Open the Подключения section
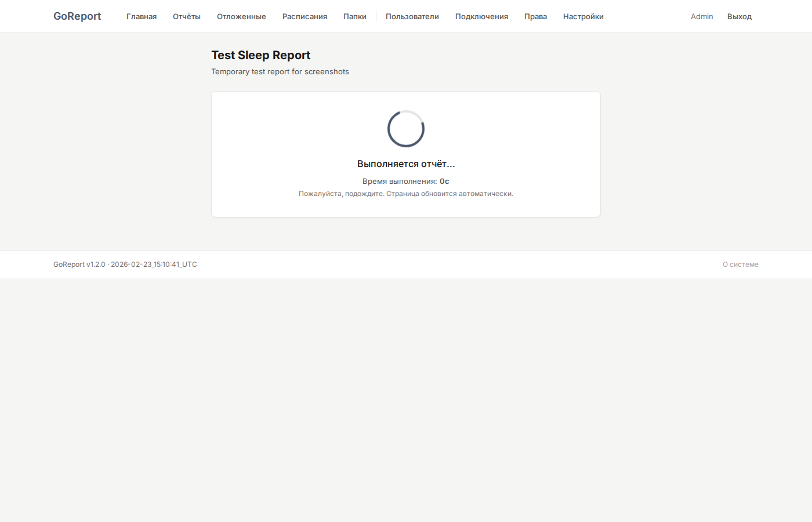 point(481,16)
